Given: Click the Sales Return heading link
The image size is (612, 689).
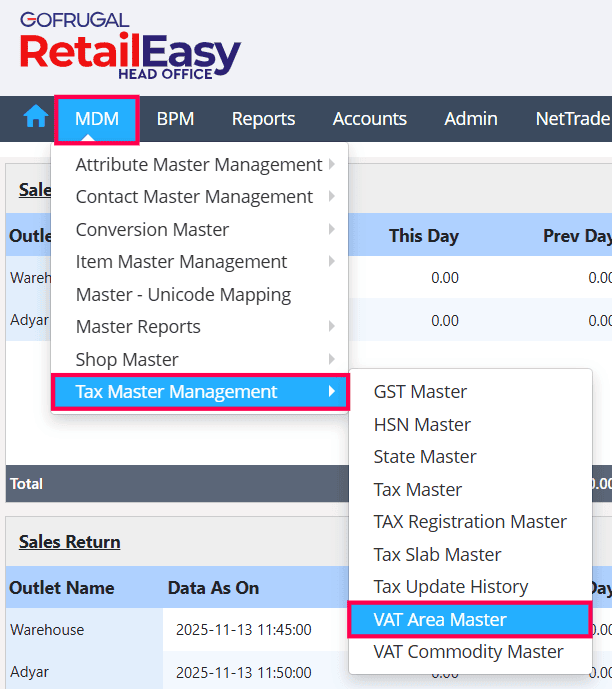Looking at the screenshot, I should coord(69,542).
